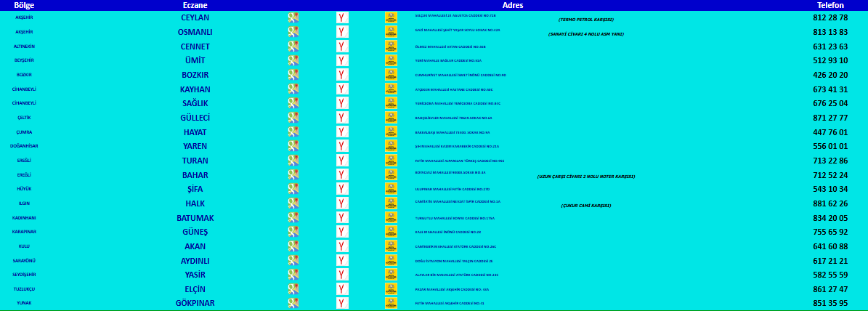Click yellow municipality icon in BAHAR row

(391, 175)
